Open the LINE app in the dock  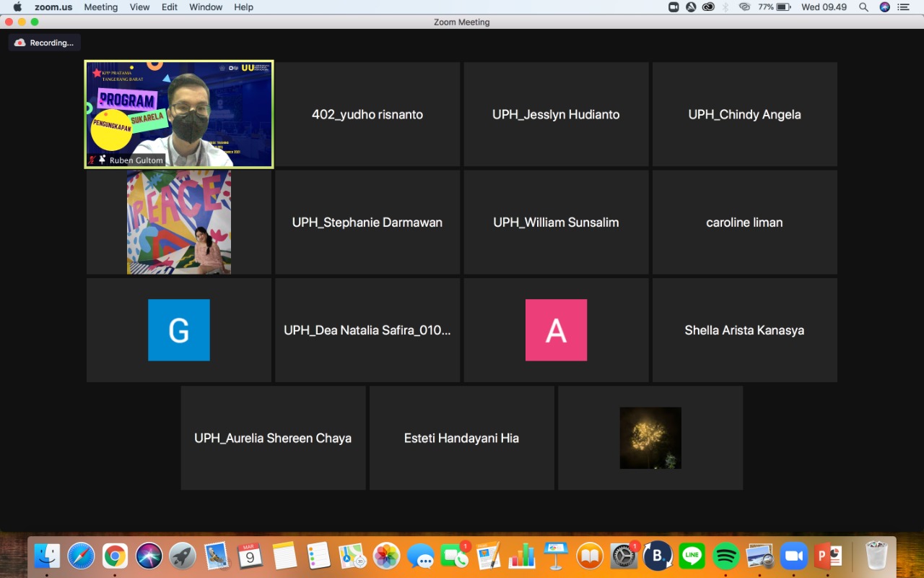click(692, 556)
